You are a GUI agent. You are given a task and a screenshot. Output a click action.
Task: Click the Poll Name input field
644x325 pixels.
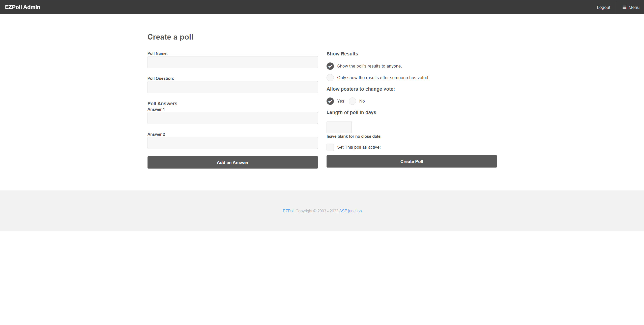point(232,62)
